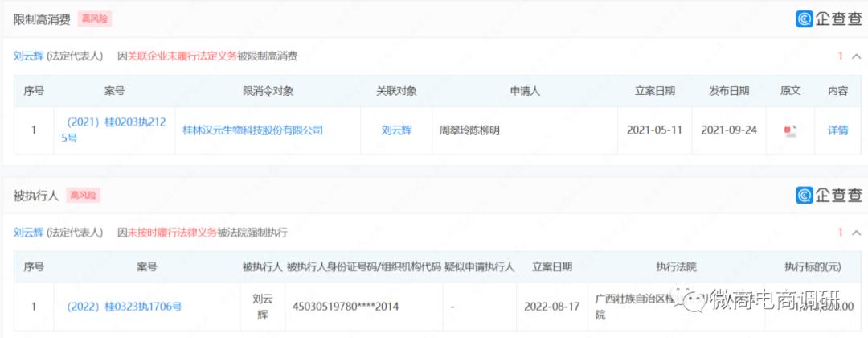Image resolution: width=868 pixels, height=338 pixels.
Task: Open 详情 link for the 2021 case
Action: coord(837,130)
